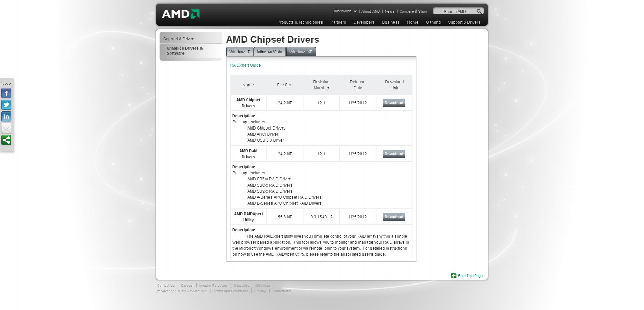Share page on Twitter
The width and height of the screenshot is (644, 310).
[6, 105]
